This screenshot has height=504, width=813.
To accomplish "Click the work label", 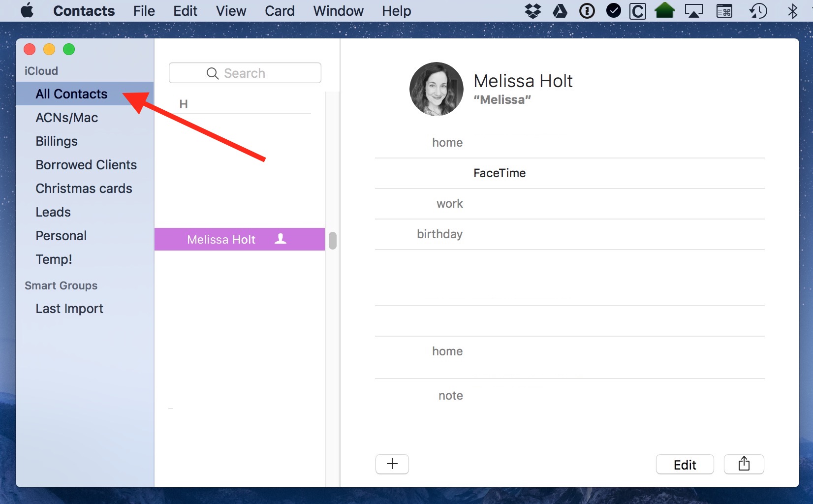I will tap(450, 204).
